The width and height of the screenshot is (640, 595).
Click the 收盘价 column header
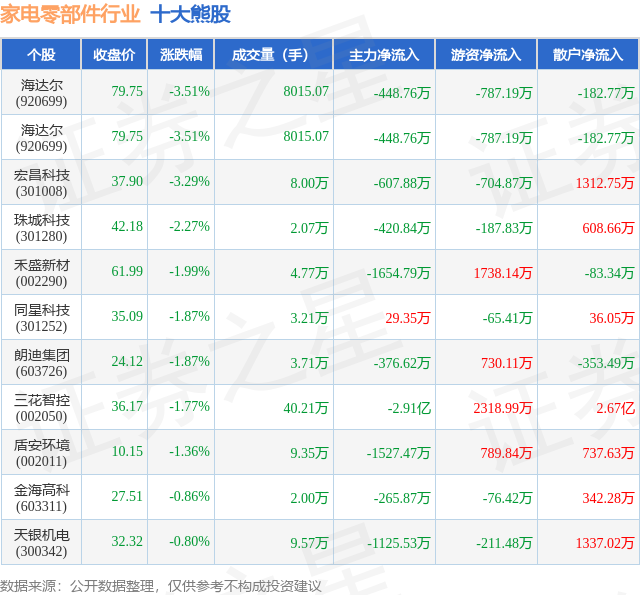coord(114,54)
